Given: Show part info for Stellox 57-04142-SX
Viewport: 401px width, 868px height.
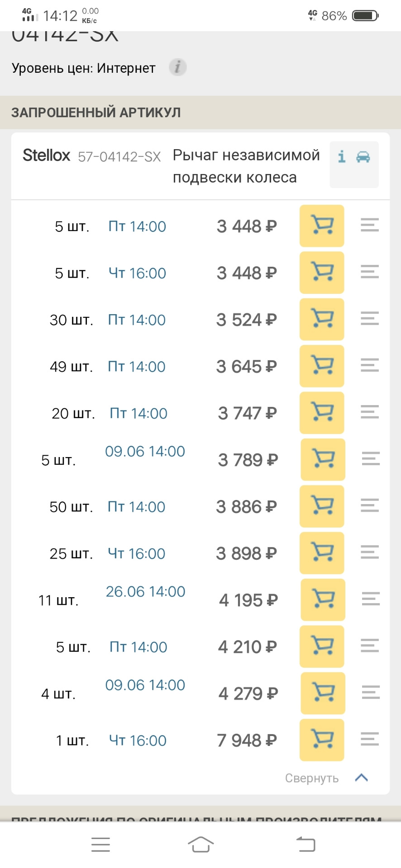Looking at the screenshot, I should (x=342, y=157).
